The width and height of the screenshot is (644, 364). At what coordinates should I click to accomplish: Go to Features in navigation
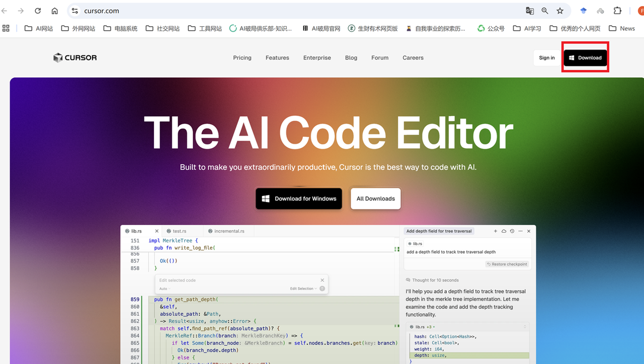point(277,58)
